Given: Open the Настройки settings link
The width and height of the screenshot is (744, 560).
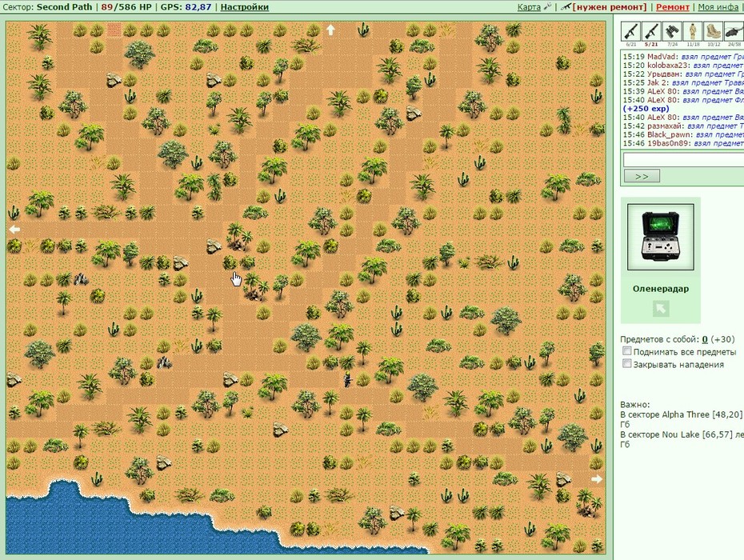Looking at the screenshot, I should (244, 7).
